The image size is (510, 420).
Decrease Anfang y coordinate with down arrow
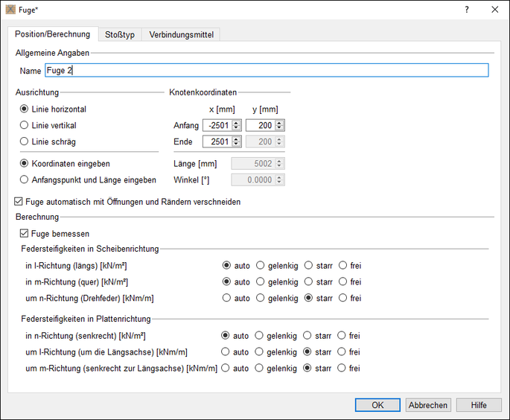tap(280, 128)
